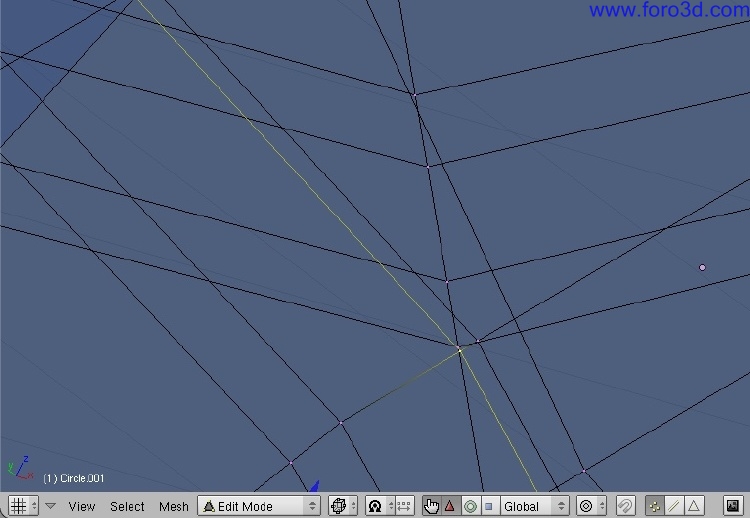Open the viewport draw type selector
The image size is (750, 518).
pos(343,506)
